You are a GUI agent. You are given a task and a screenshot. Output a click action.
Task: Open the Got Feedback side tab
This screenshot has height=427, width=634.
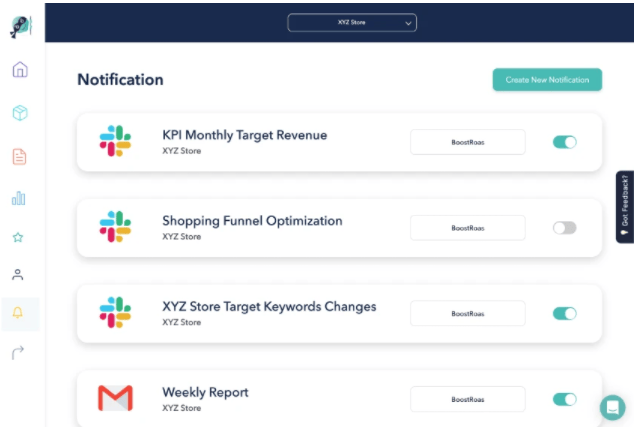[x=624, y=207]
